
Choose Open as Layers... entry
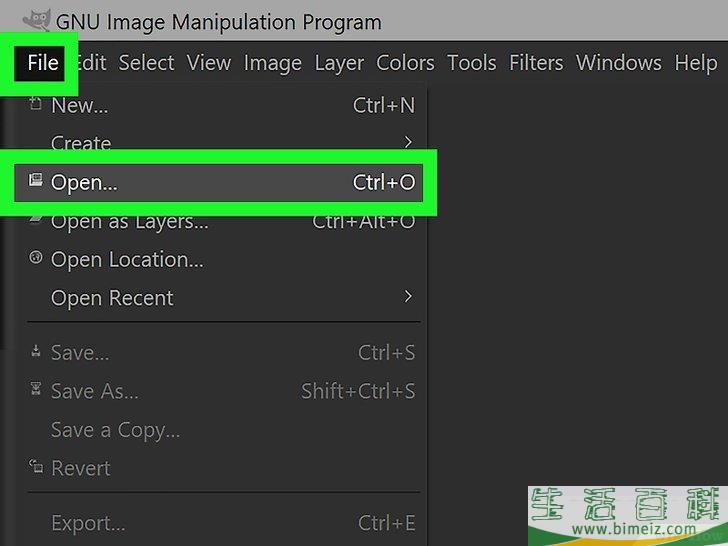(x=223, y=222)
